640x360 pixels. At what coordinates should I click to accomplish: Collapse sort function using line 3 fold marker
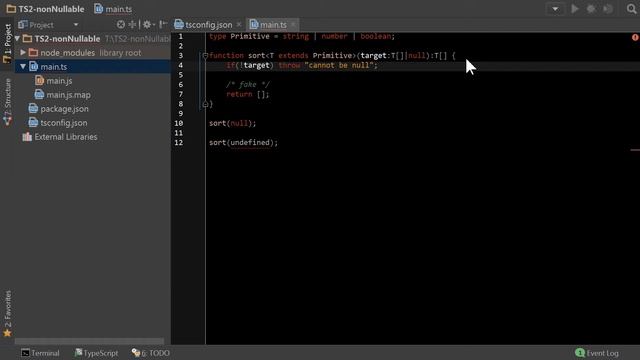pyautogui.click(x=205, y=55)
